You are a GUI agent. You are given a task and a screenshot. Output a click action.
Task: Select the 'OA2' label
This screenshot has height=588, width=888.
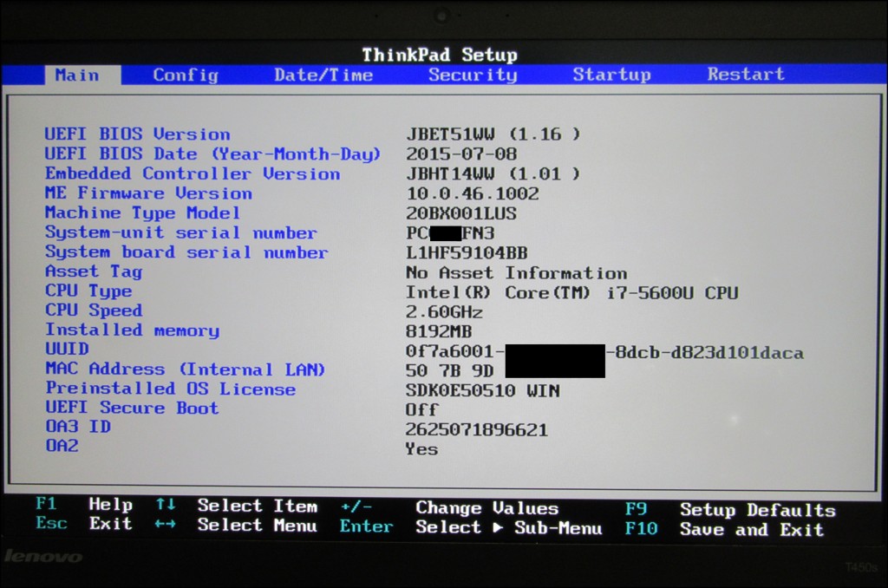pyautogui.click(x=62, y=446)
